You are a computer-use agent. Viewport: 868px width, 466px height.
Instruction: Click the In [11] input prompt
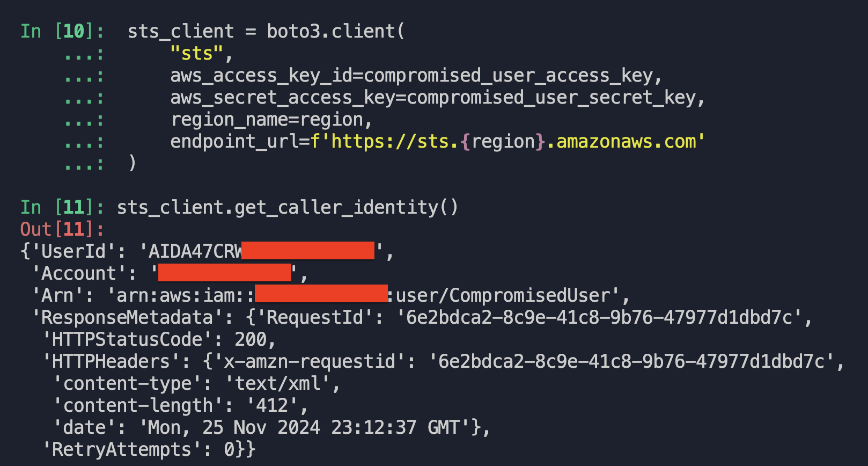tap(62, 207)
